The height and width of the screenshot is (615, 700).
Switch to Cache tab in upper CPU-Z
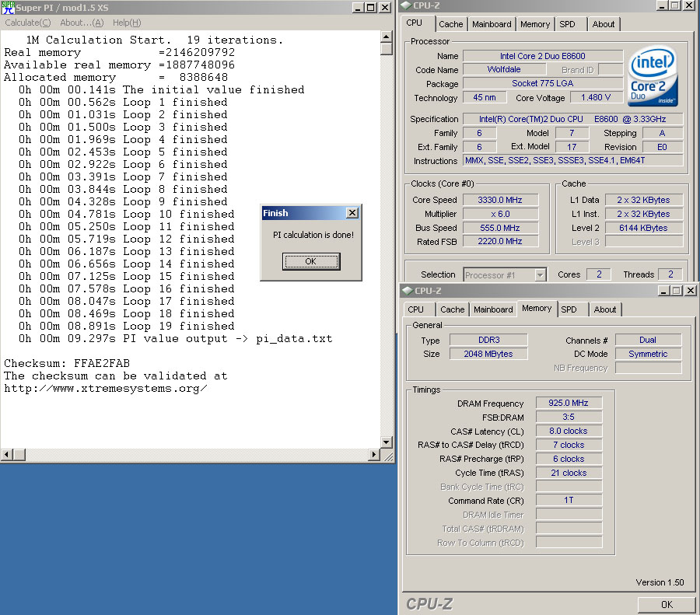(451, 24)
